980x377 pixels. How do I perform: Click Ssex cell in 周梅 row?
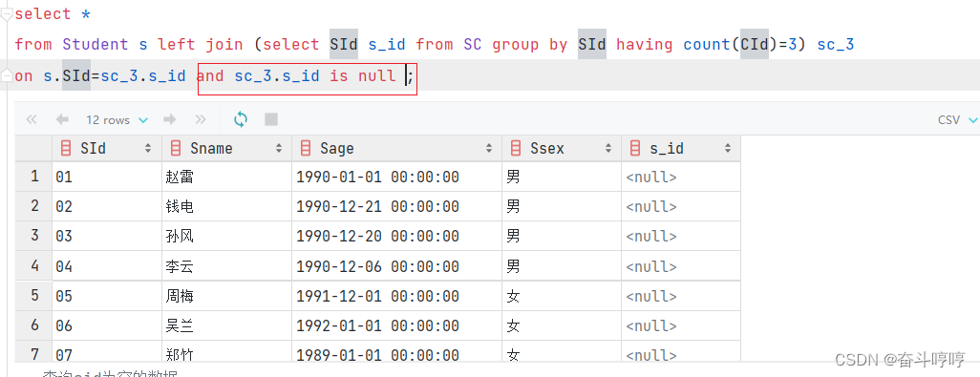point(562,296)
